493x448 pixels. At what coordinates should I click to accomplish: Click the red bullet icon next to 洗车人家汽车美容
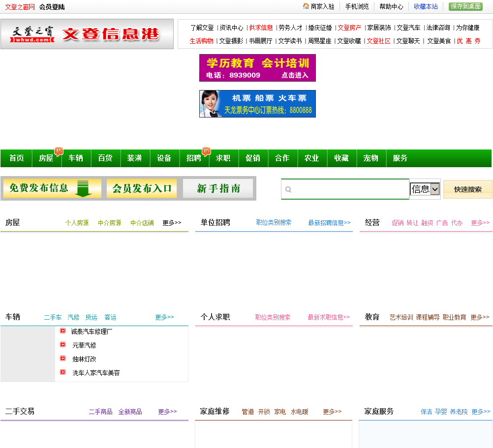(63, 372)
